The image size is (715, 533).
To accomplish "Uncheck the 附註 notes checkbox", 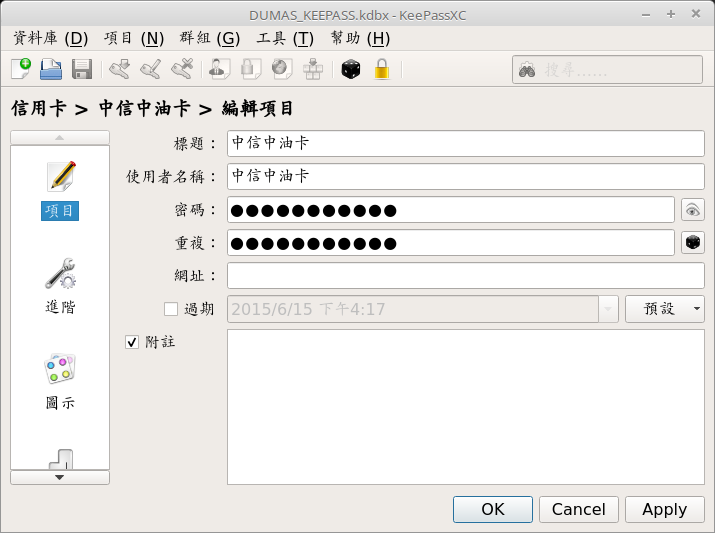I will [132, 342].
